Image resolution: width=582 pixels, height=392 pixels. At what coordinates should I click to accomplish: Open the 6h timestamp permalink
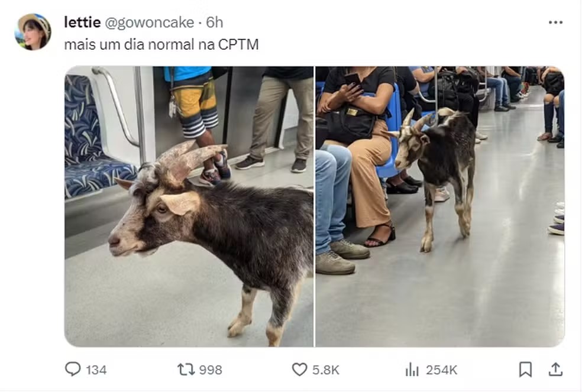click(215, 22)
